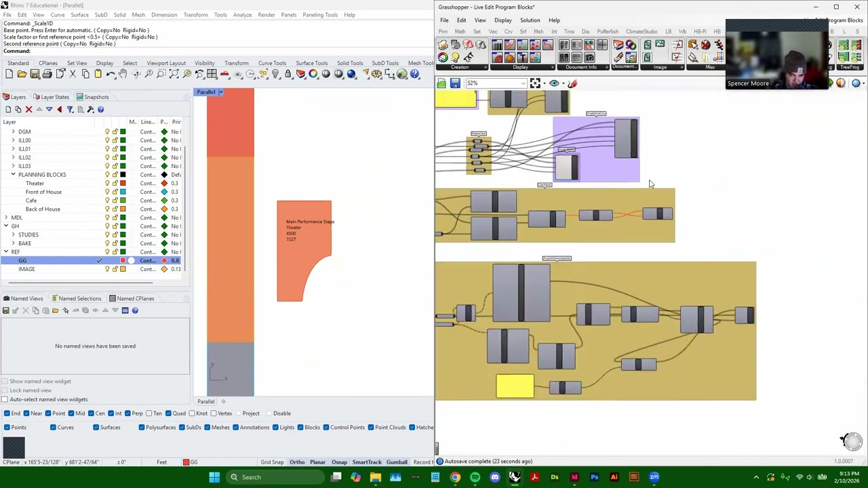Click the Save icon in Rhino Standard toolbar
The width and height of the screenshot is (868, 488).
coord(34,74)
